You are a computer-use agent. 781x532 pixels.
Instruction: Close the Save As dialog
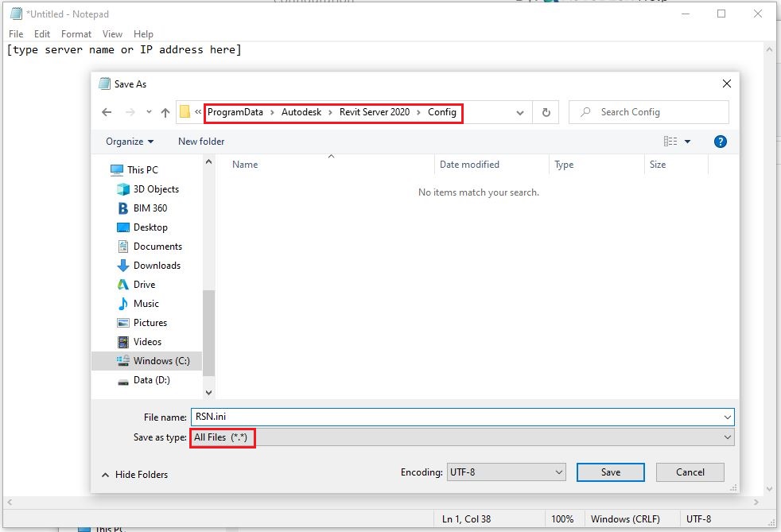727,83
